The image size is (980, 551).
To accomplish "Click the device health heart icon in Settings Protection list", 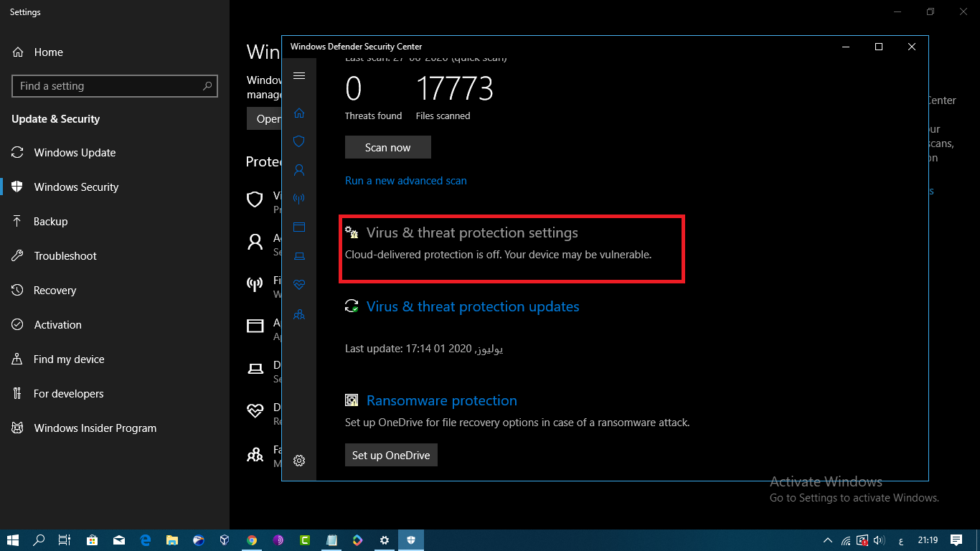I will point(255,411).
